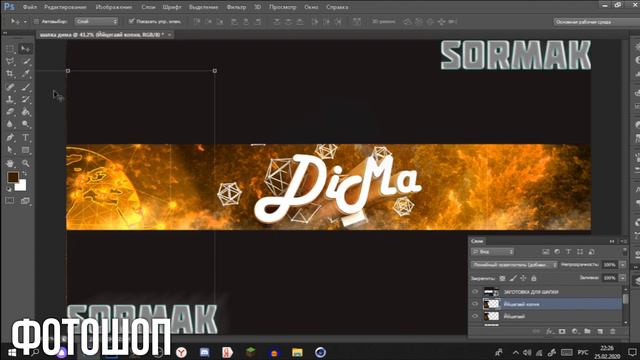
Task: Toggle the show transform controls checkbox
Action: (x=131, y=21)
